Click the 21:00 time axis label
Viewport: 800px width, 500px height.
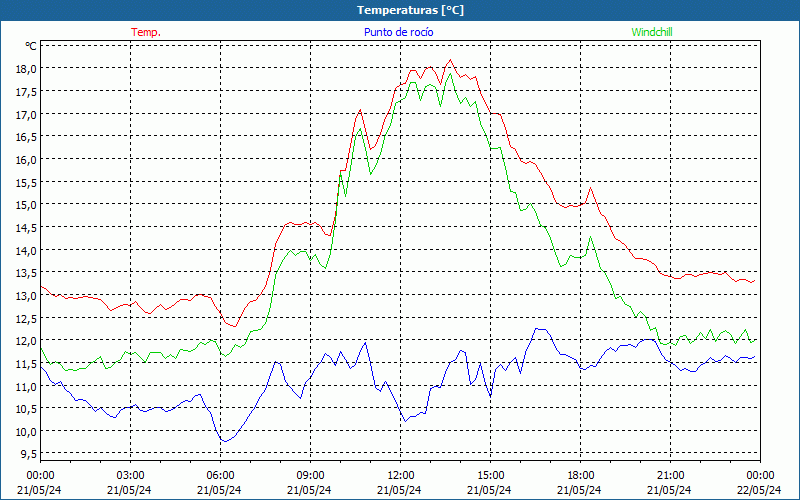670,475
